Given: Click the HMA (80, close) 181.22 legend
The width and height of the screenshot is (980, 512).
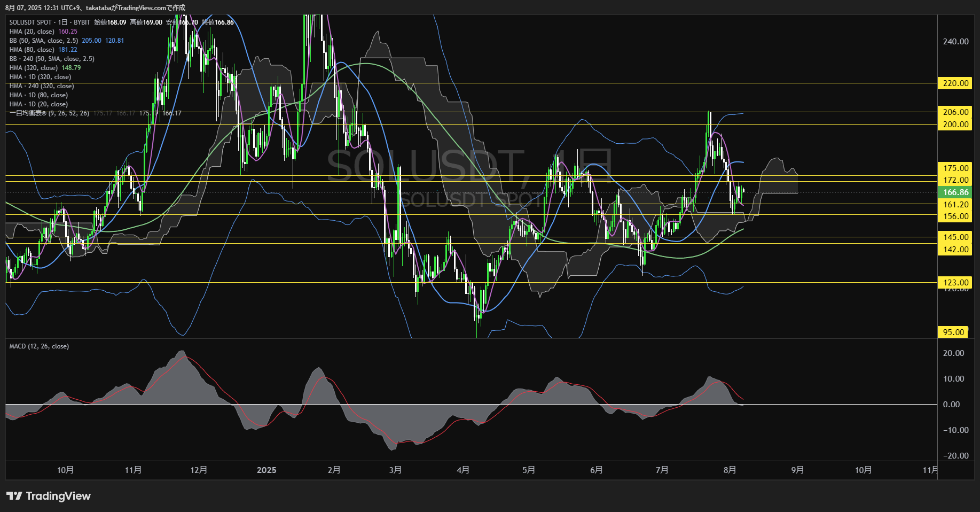Looking at the screenshot, I should [43, 50].
